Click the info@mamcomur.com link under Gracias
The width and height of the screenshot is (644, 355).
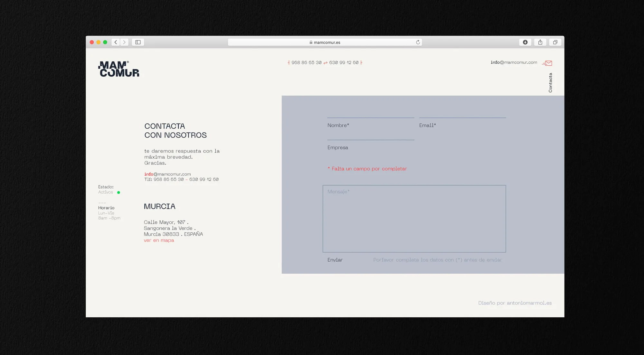[x=167, y=174]
